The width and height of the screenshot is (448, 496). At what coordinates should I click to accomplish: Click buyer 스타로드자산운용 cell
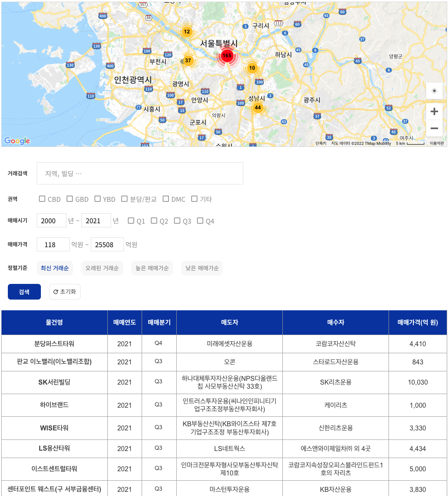(x=336, y=362)
